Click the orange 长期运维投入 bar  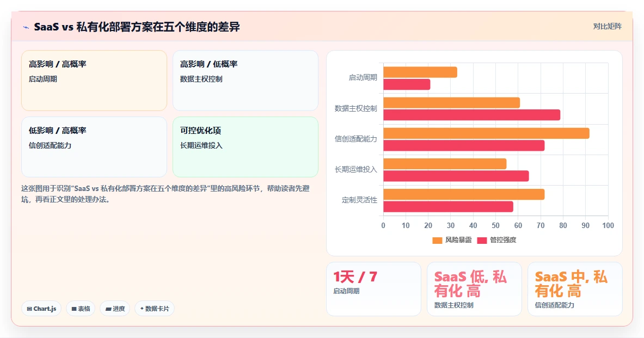point(445,164)
